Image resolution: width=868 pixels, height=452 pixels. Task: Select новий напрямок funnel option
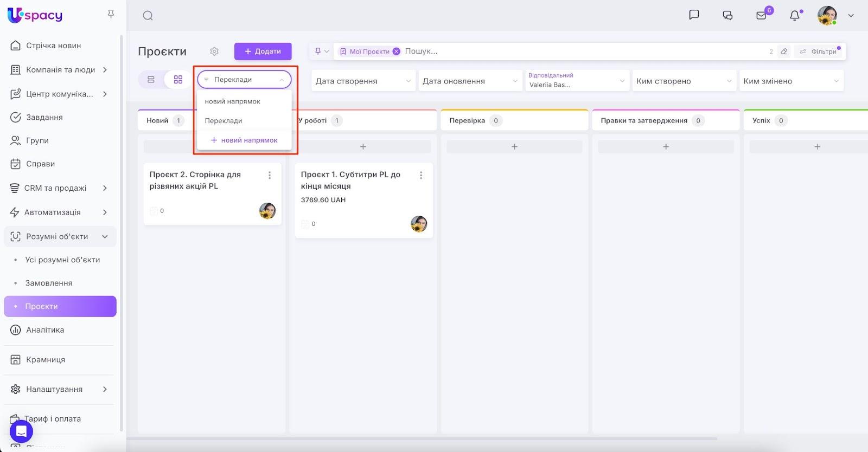click(244, 101)
